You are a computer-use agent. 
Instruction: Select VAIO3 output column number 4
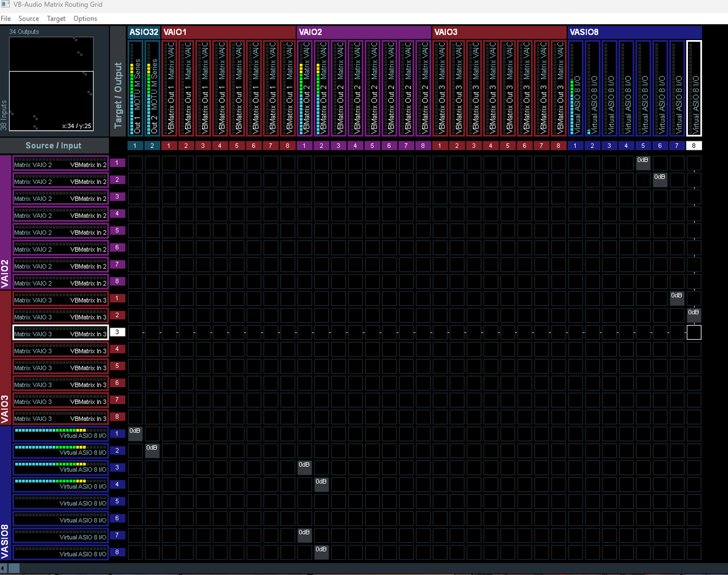[491, 146]
